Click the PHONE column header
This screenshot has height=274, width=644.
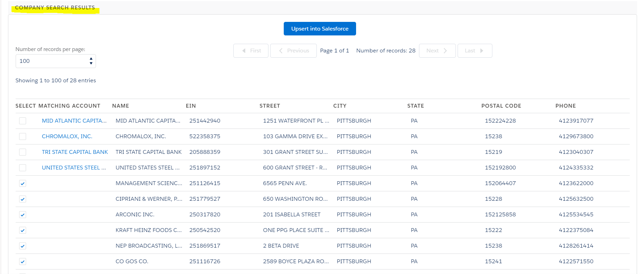(565, 106)
